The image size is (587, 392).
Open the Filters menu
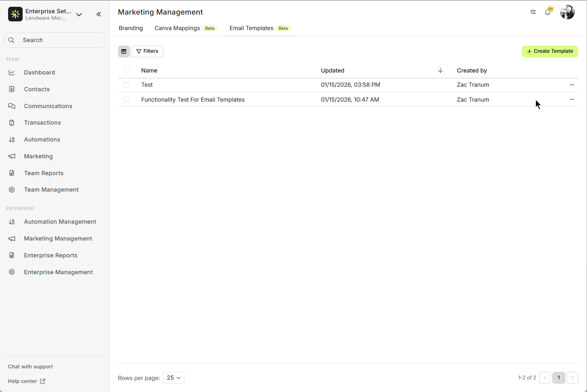[147, 51]
